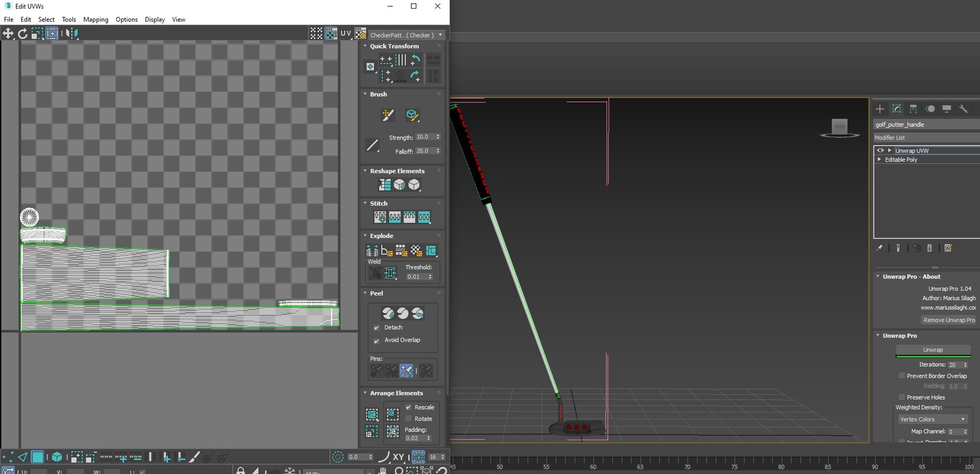Viewport: 980px width, 474px height.
Task: Open the Utilities wrench tab
Action: point(963,109)
